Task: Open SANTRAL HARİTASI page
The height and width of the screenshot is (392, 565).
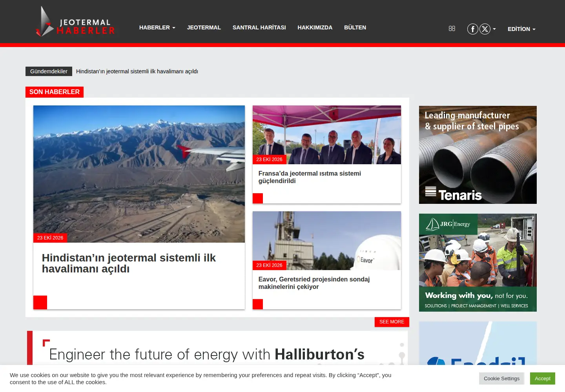Action: (x=259, y=27)
